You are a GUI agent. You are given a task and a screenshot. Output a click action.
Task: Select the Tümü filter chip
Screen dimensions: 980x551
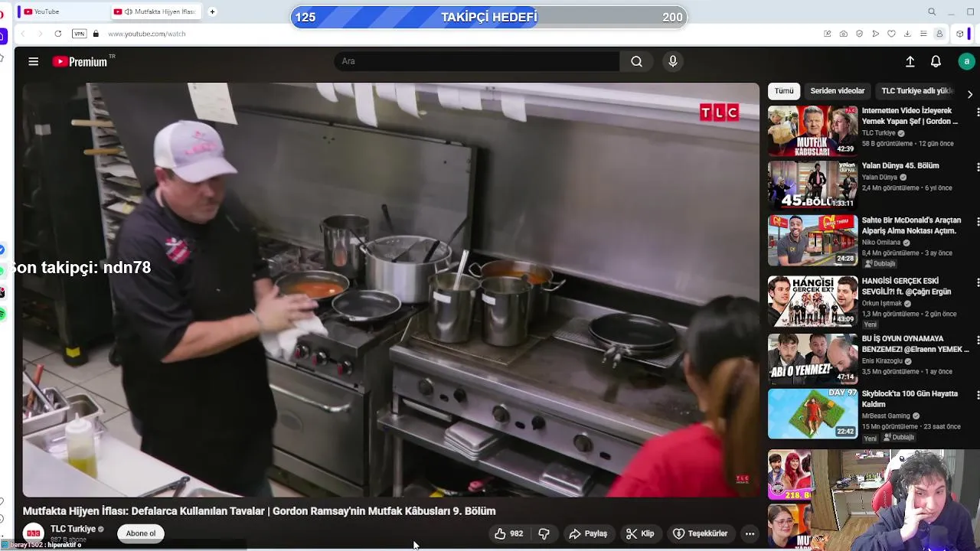tap(784, 90)
